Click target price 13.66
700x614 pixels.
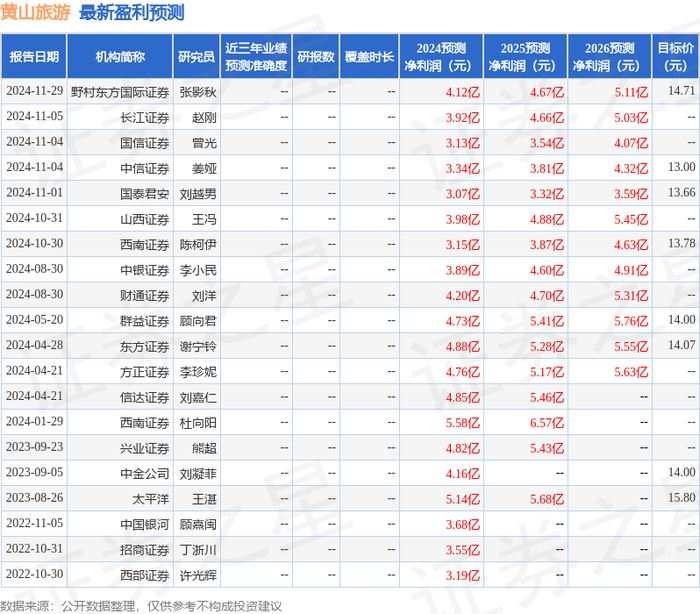pos(682,193)
